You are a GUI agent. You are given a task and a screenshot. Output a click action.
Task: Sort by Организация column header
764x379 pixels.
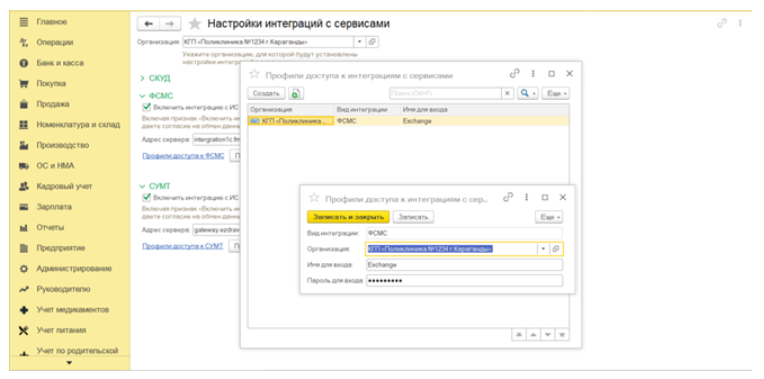point(291,110)
